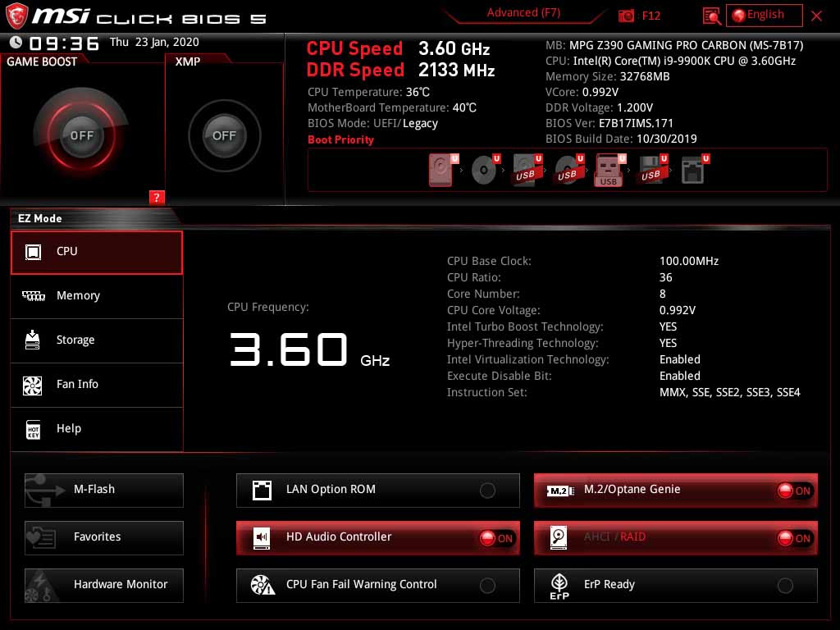Select the CPU section in the sidebar
Viewport: 840px width, 630px height.
(97, 253)
